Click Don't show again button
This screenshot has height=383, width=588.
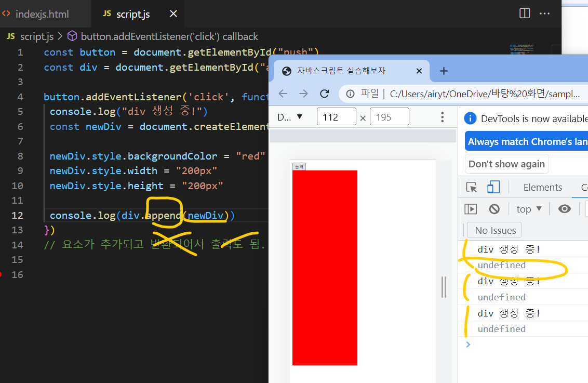(x=506, y=164)
